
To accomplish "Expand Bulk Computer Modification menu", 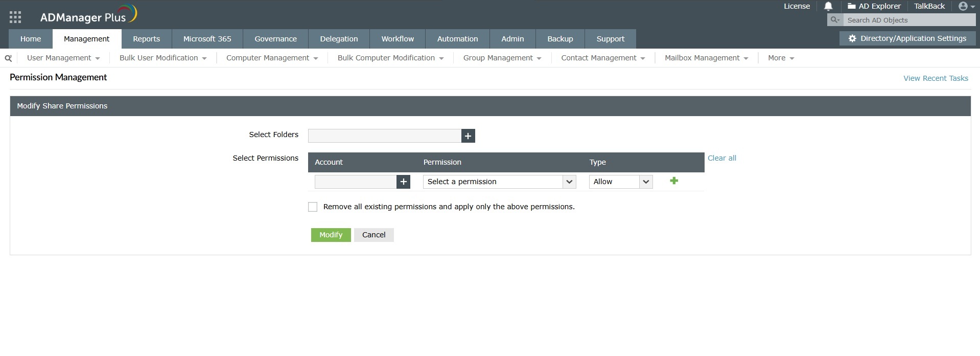I will (390, 58).
